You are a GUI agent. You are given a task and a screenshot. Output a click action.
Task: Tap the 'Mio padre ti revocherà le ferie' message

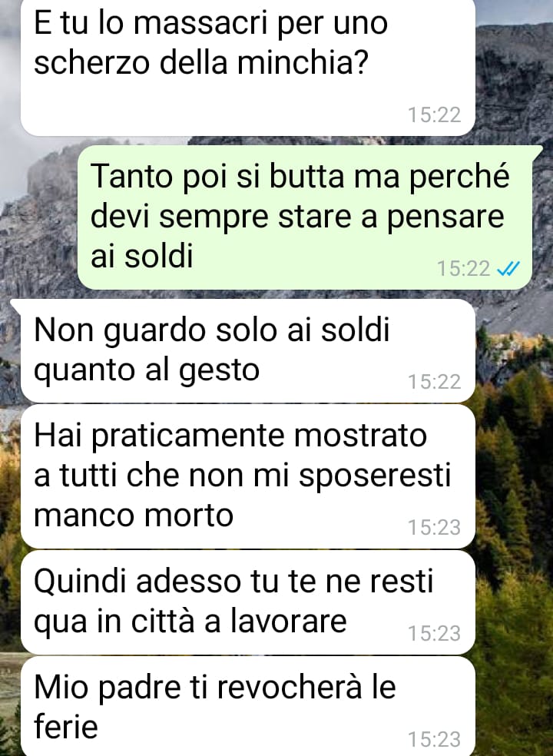click(248, 706)
